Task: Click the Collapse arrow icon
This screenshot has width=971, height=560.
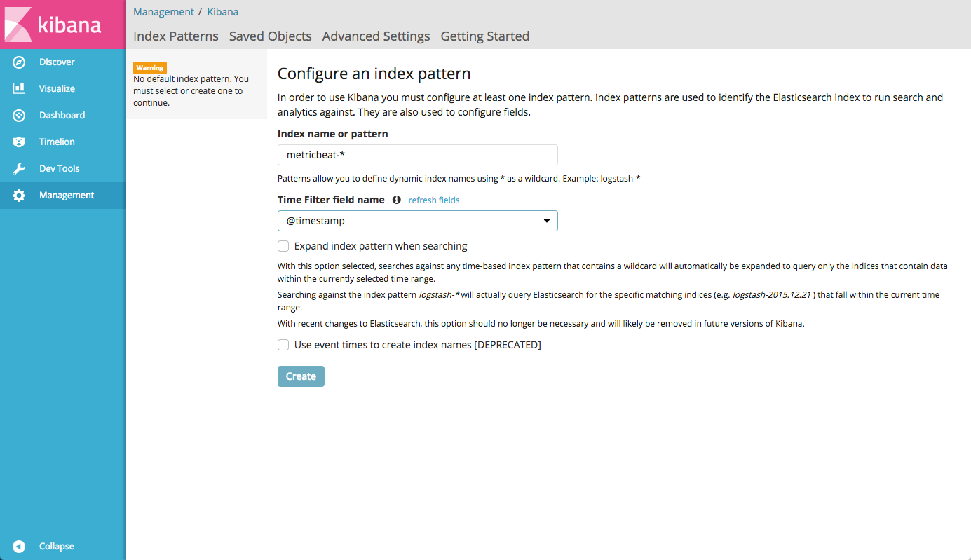Action: pos(19,547)
